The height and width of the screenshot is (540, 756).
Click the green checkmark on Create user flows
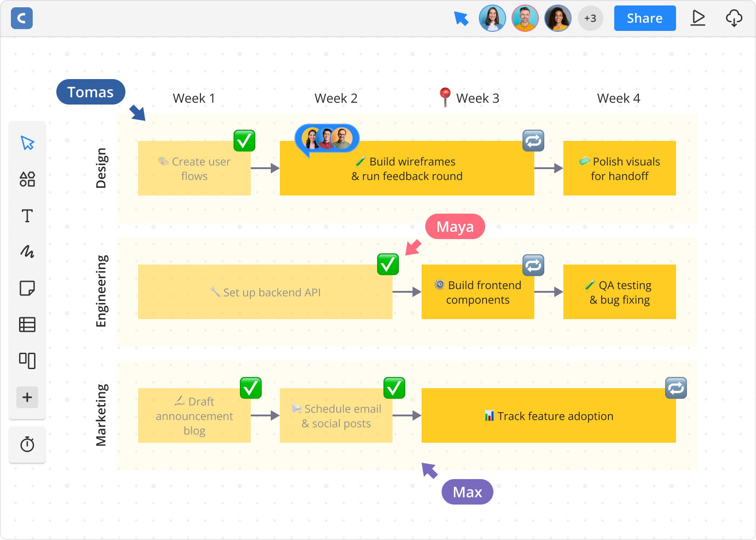[244, 141]
